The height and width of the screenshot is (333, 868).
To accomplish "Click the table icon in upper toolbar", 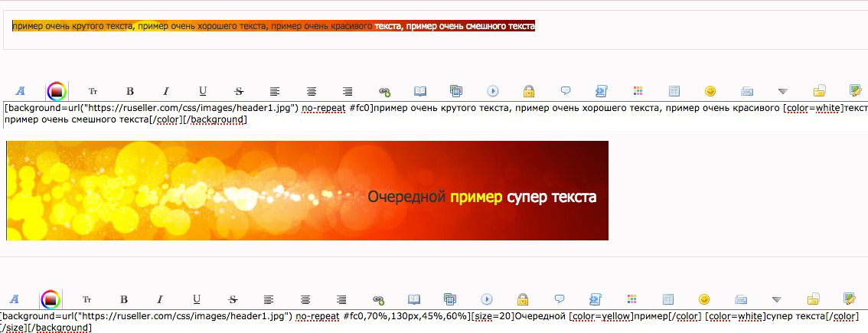I will pyautogui.click(x=674, y=91).
